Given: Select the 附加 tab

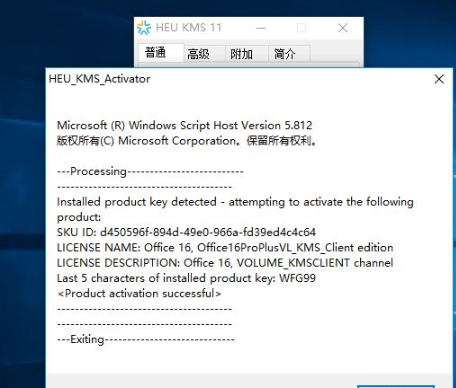Looking at the screenshot, I should tap(242, 54).
